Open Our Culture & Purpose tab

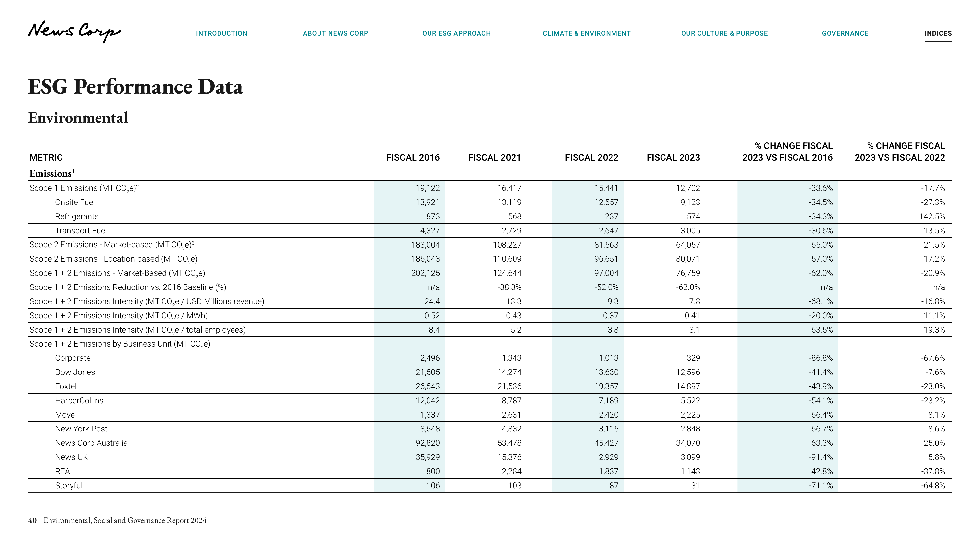click(724, 34)
